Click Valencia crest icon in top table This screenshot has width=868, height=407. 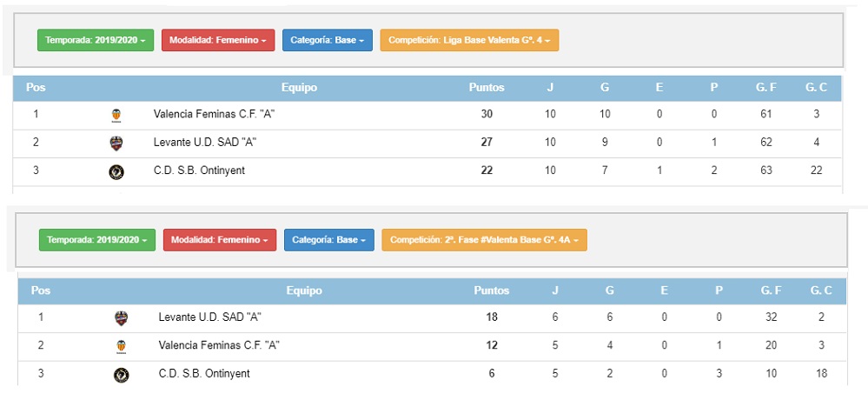tap(116, 115)
